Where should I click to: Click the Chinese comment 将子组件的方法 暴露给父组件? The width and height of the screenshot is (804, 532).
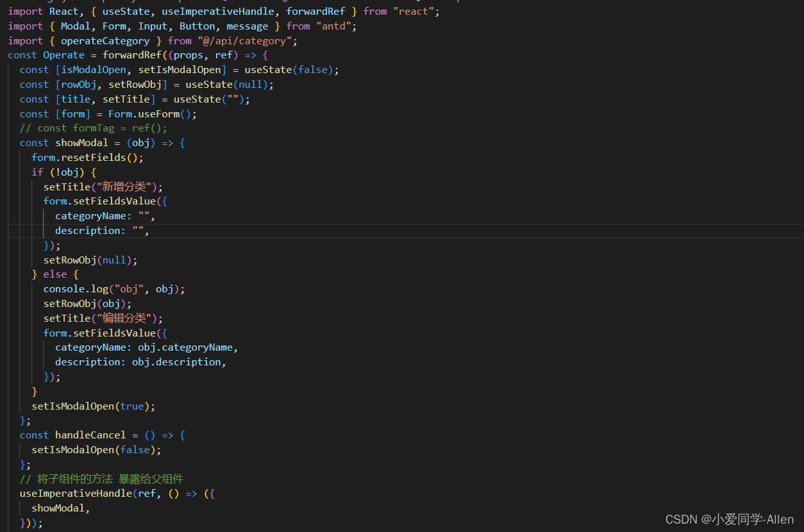point(102,479)
